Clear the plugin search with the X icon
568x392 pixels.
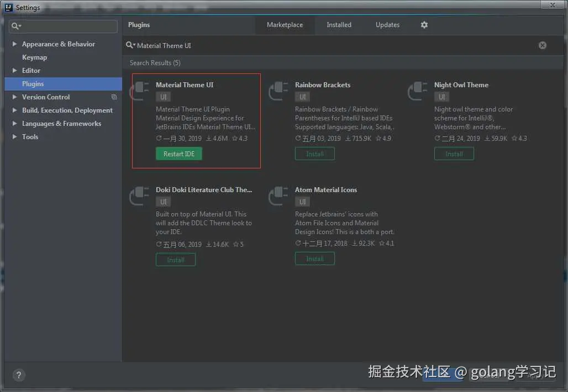pyautogui.click(x=542, y=45)
